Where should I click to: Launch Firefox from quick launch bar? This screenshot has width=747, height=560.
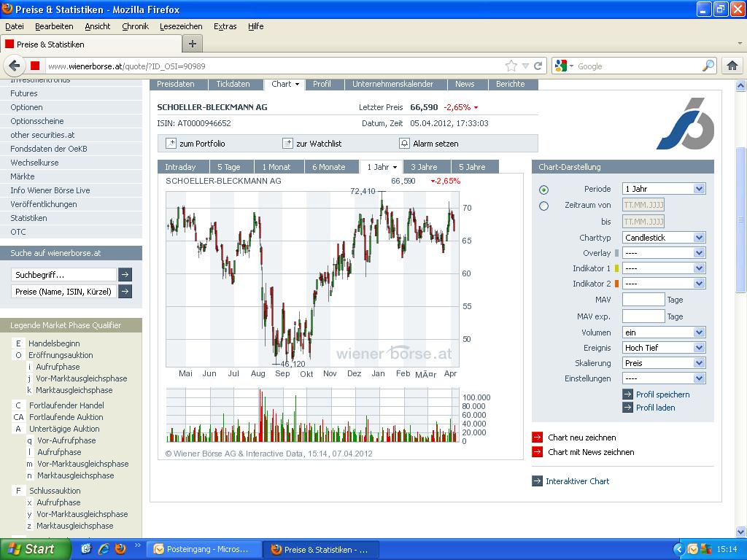click(x=120, y=548)
